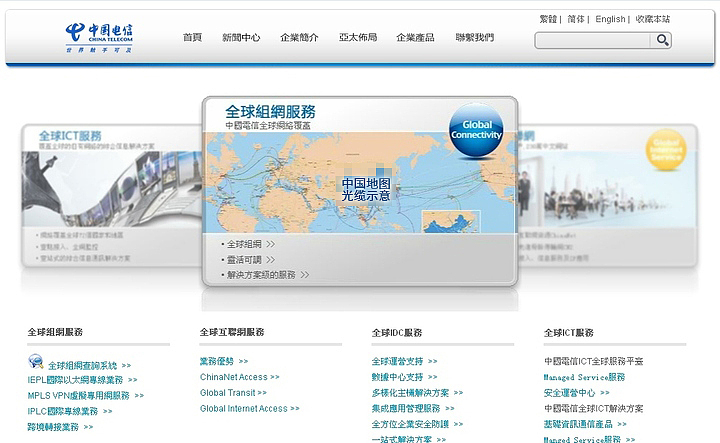Open the Managed Service服務 link without arrows

[585, 377]
